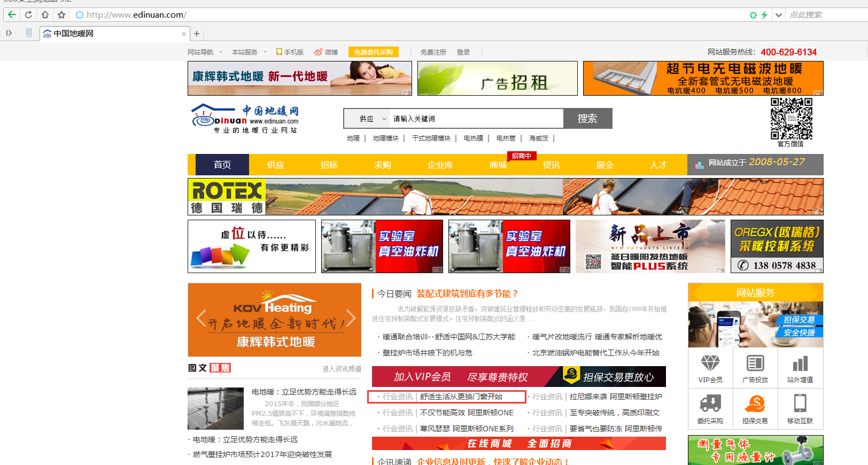Click the 免费委托采购 button
This screenshot has width=868, height=465.
coord(374,52)
